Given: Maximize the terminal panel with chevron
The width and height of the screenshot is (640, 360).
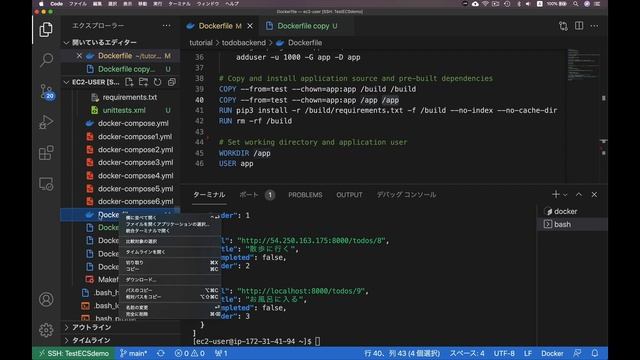Looking at the screenshot, I should (579, 195).
